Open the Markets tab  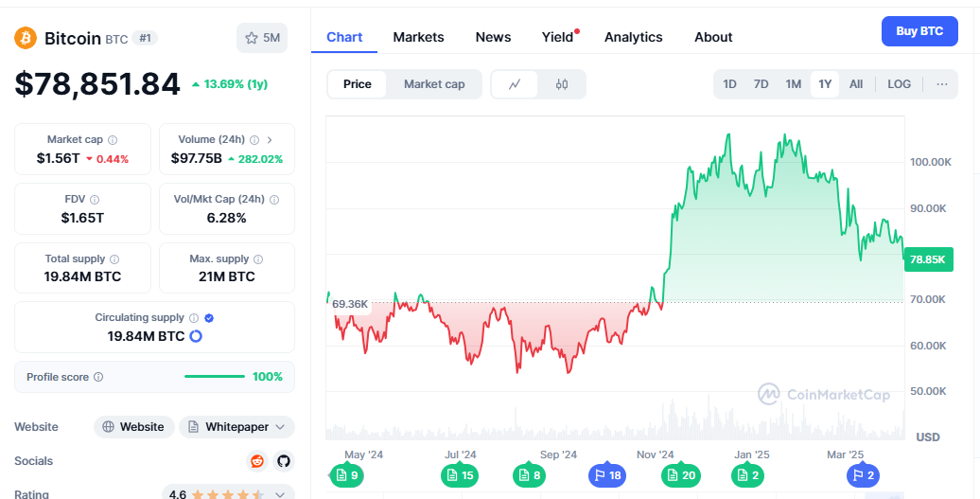pyautogui.click(x=418, y=37)
